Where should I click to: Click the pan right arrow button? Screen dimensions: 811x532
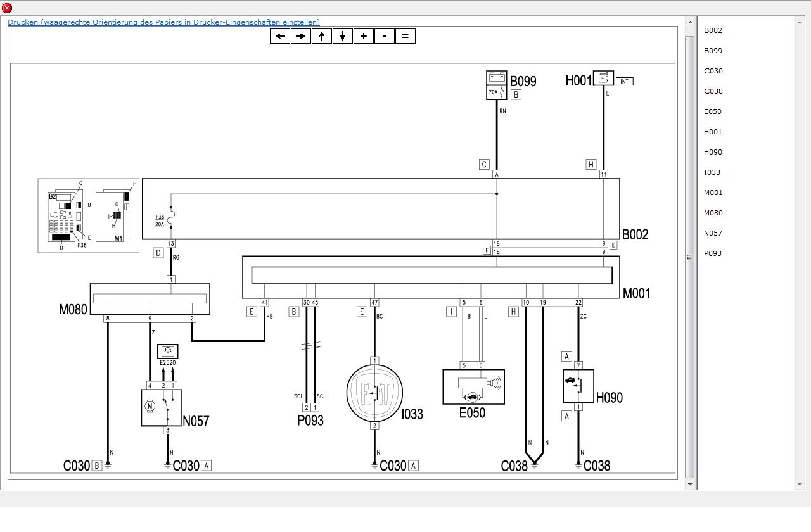[301, 36]
